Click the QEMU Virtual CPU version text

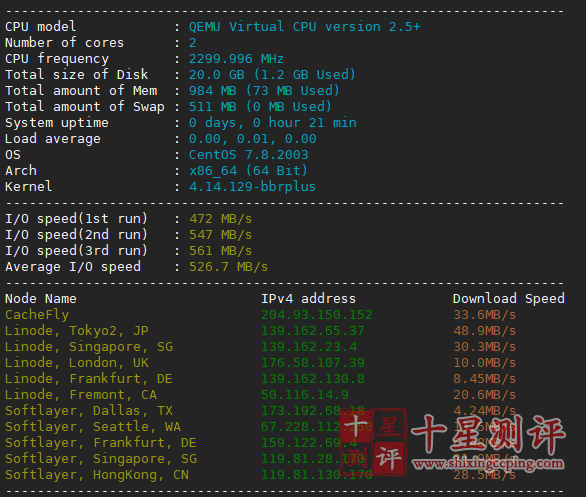click(305, 27)
